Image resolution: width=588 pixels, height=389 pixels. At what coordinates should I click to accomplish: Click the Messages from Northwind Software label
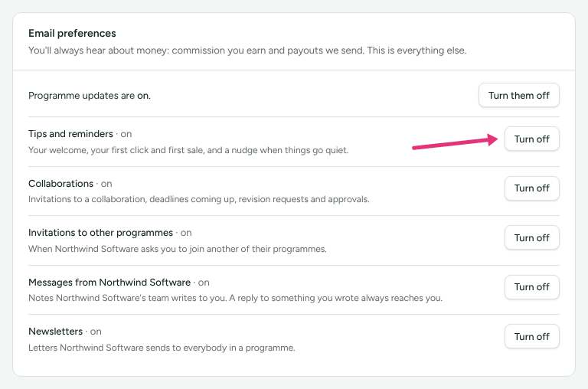pyautogui.click(x=109, y=282)
